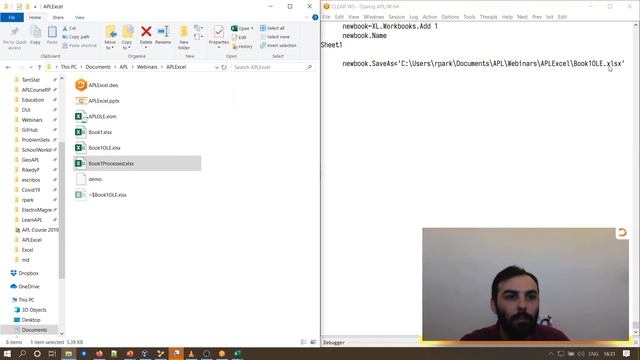
Task: Click Invert selection in ribbon
Action: pyautogui.click(x=278, y=45)
